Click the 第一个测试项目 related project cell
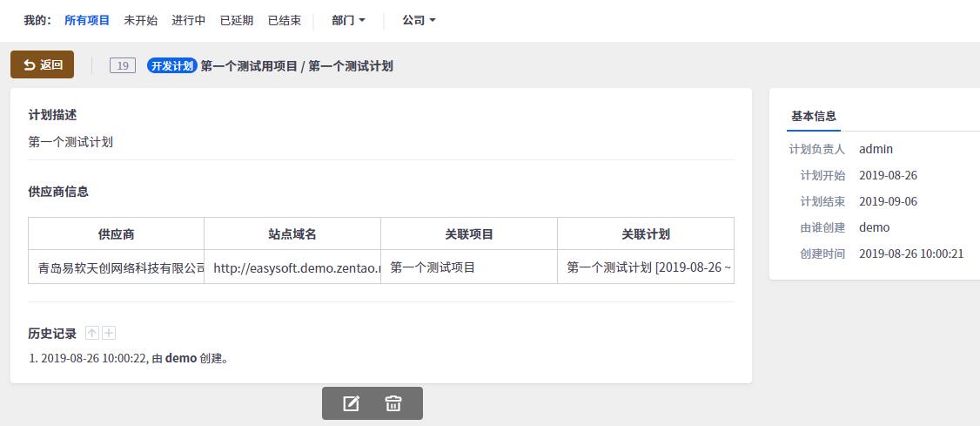980x426 pixels. click(433, 267)
